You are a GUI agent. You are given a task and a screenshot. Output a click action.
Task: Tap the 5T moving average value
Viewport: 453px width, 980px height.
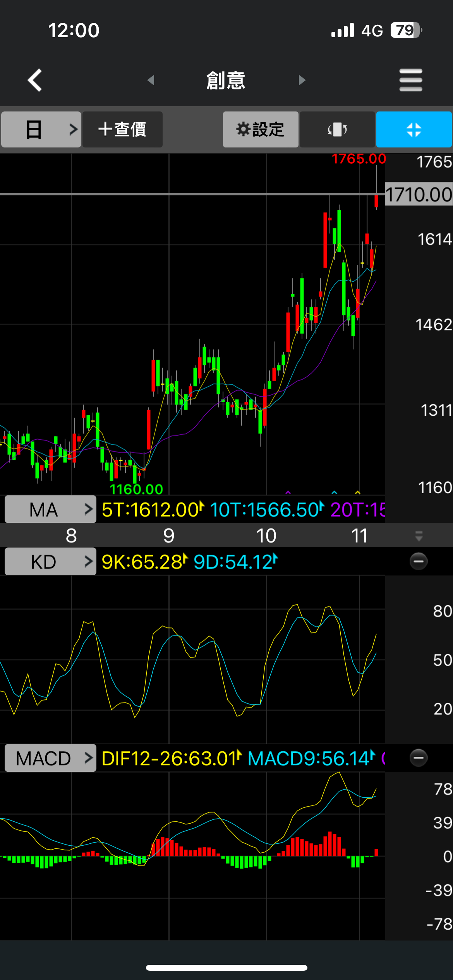pyautogui.click(x=152, y=509)
